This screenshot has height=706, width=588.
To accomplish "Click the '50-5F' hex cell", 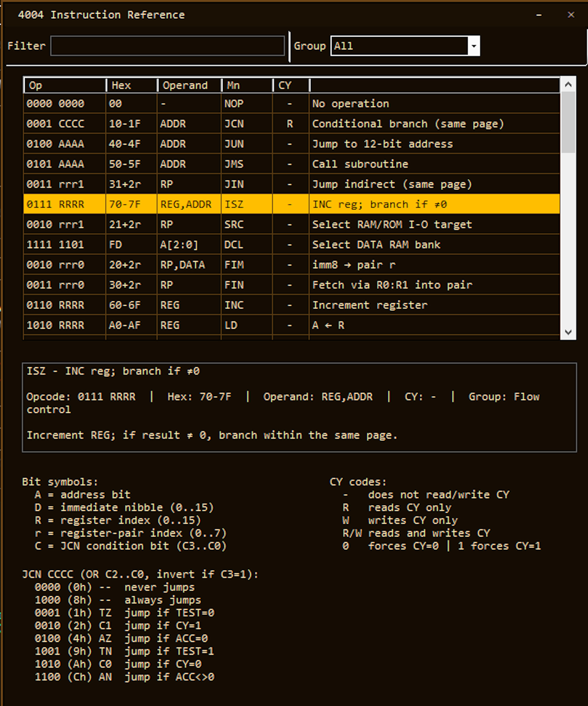I will point(131,164).
